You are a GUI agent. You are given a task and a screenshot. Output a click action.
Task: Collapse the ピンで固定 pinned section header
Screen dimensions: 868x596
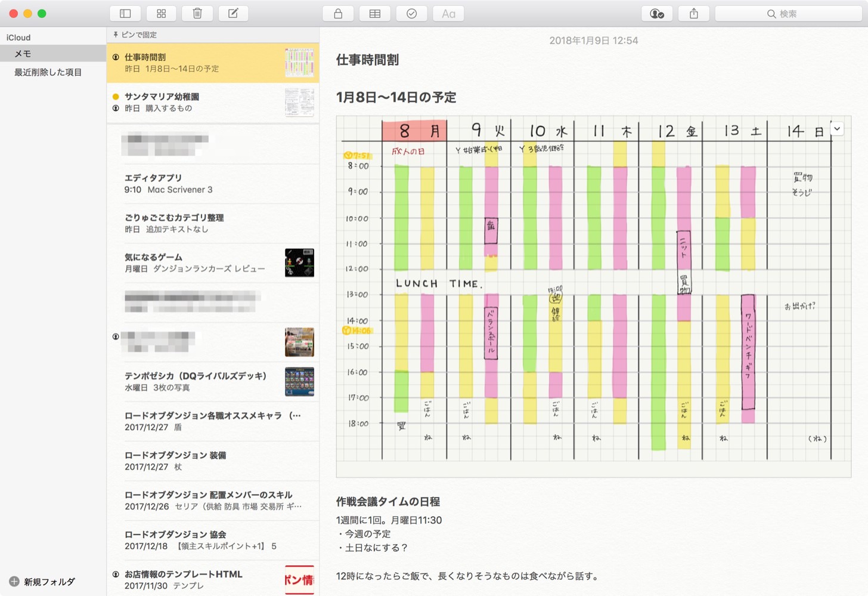click(x=135, y=35)
